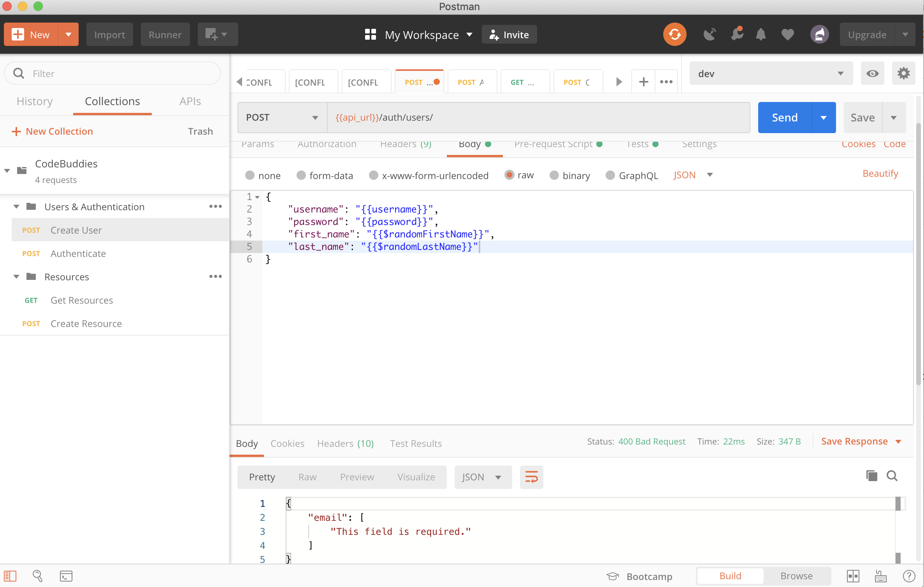Open the Test Results response tab
This screenshot has width=924, height=587.
click(416, 443)
